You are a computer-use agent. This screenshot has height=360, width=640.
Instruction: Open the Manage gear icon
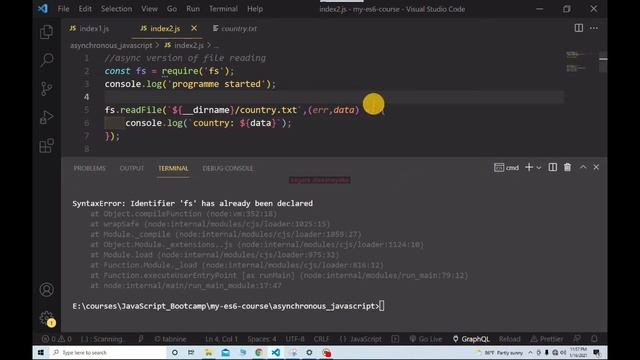click(47, 318)
